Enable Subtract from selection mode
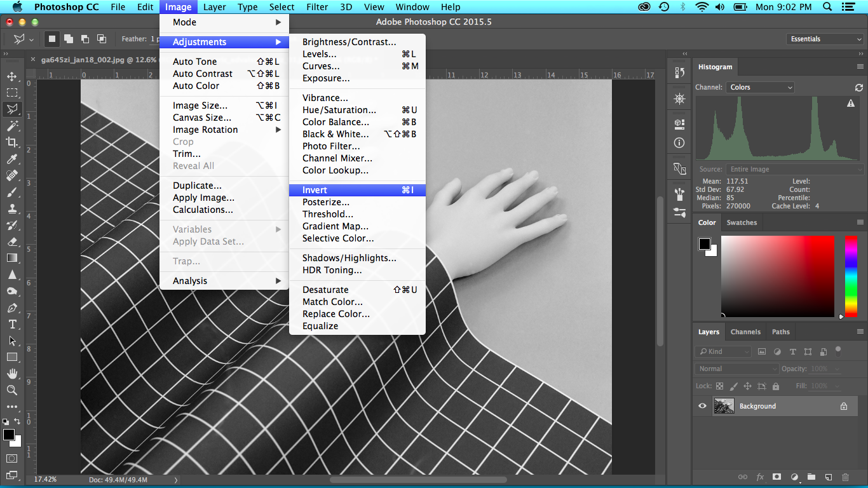 tap(85, 39)
